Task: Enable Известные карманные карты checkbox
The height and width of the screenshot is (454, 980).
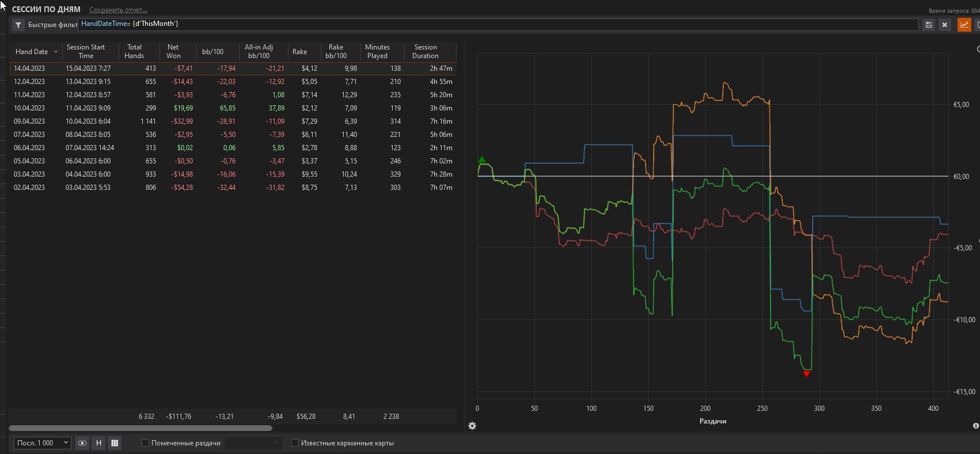Action: tap(295, 443)
